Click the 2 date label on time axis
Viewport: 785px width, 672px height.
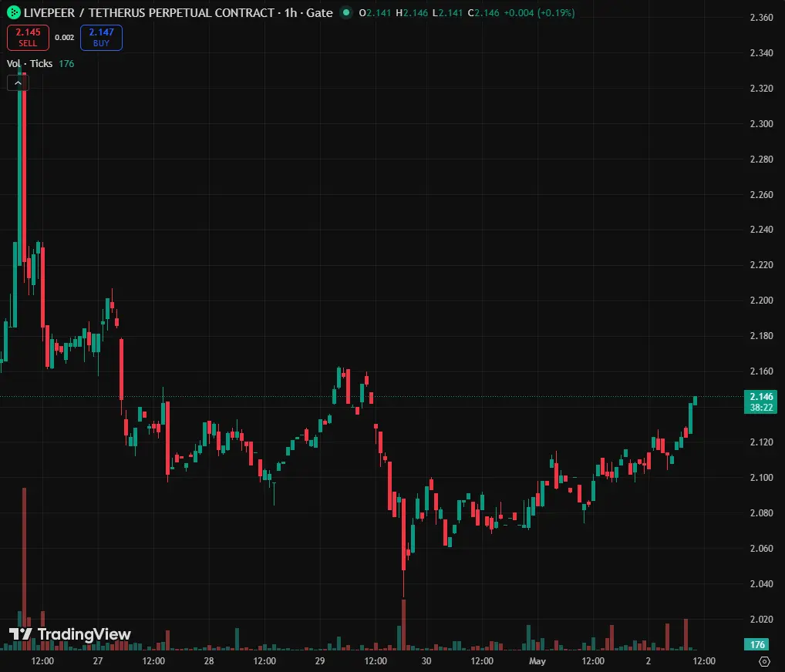pos(648,661)
